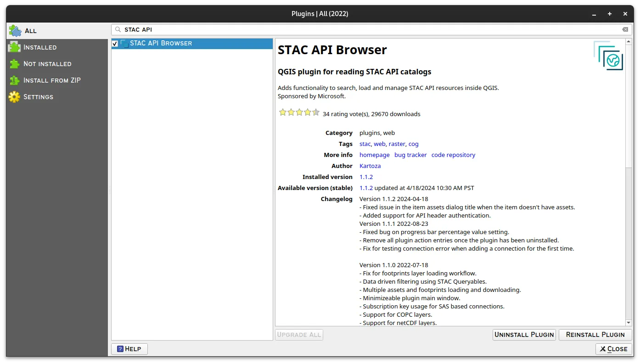Screen dimensions: 640x364
Task: Click the cog tag link
Action: (413, 144)
